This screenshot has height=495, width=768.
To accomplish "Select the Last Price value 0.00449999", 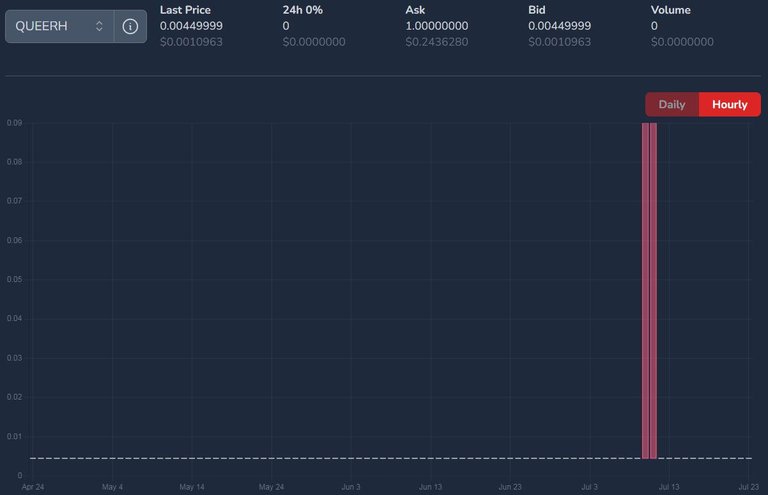I will 191,26.
